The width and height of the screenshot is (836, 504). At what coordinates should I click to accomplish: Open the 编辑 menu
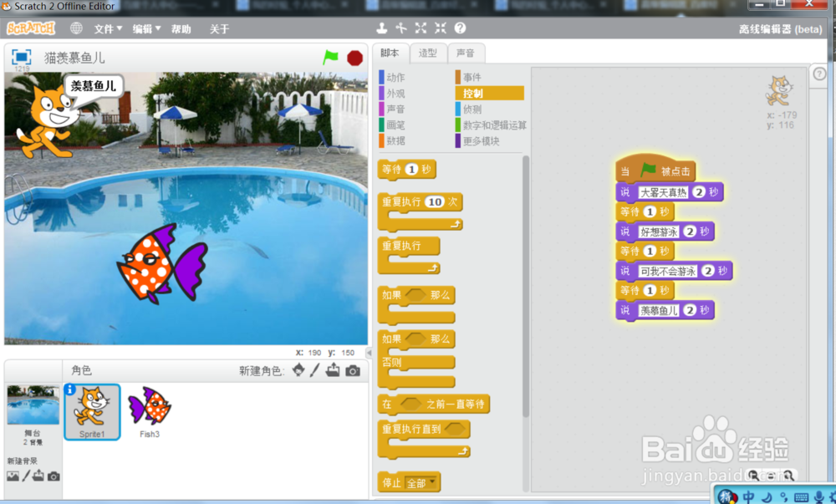(x=146, y=28)
